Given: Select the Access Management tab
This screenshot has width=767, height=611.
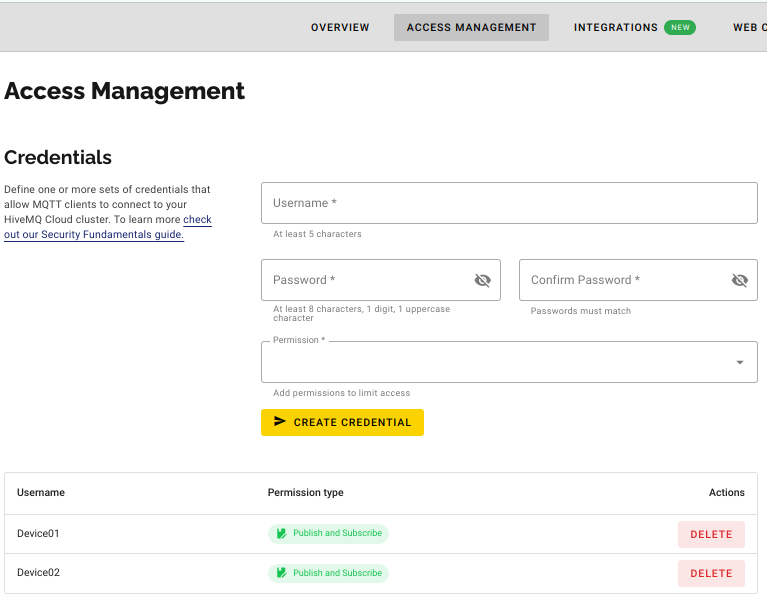Looking at the screenshot, I should pos(471,28).
